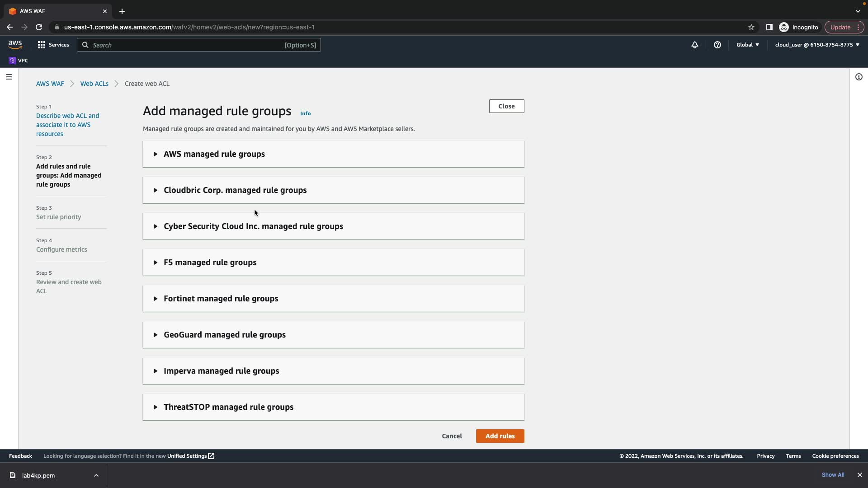Expand AWS managed rule groups
Viewport: 868px width, 488px height.
coord(214,154)
